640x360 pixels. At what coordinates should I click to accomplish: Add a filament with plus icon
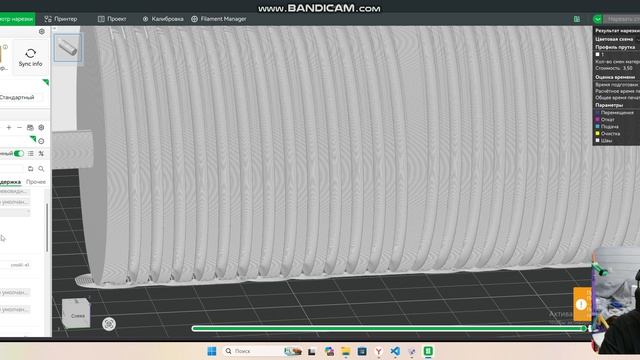tap(9, 127)
